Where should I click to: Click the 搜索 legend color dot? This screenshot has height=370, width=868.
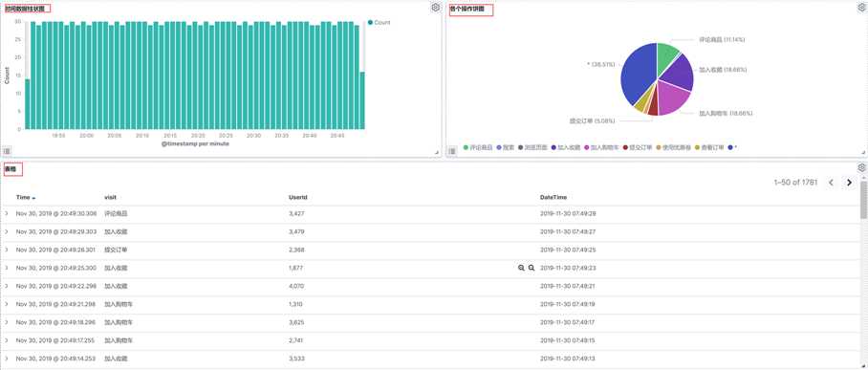coord(498,148)
